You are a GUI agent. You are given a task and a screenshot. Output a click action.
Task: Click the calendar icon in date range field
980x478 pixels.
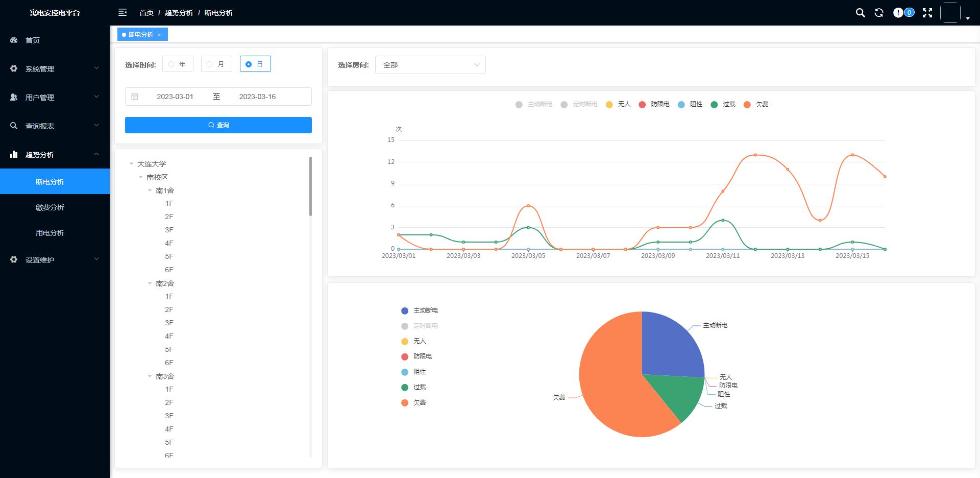(135, 97)
